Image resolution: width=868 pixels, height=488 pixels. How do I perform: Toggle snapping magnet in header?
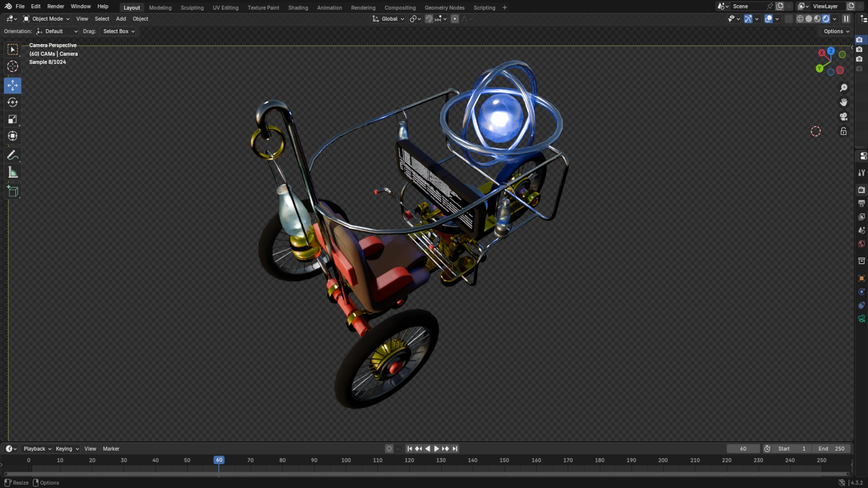[x=429, y=19]
